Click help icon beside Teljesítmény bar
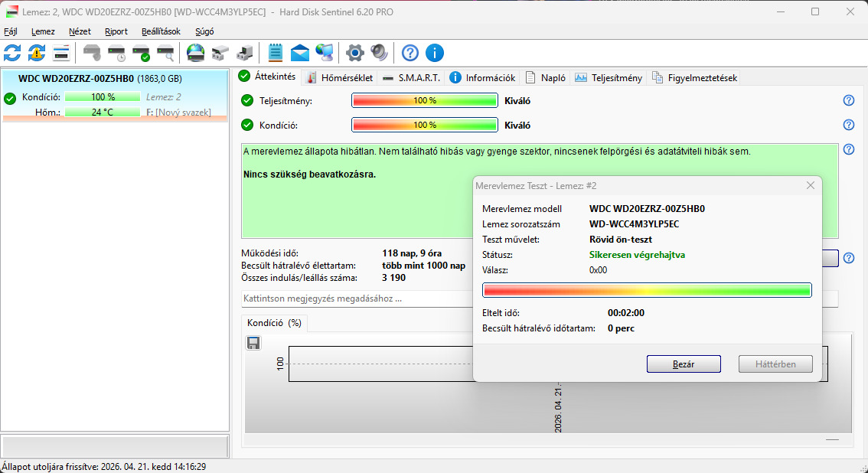 (x=849, y=101)
